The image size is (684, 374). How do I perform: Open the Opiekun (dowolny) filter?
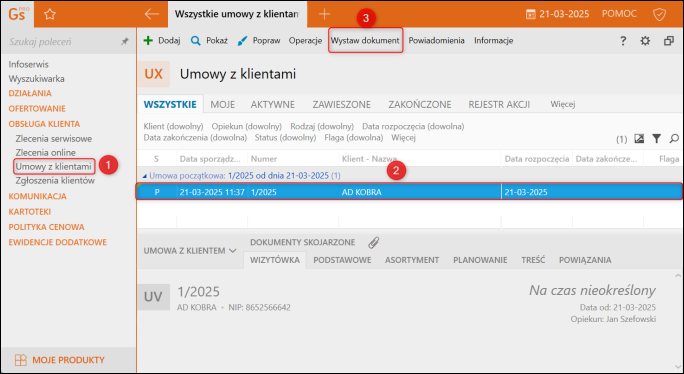tap(247, 127)
